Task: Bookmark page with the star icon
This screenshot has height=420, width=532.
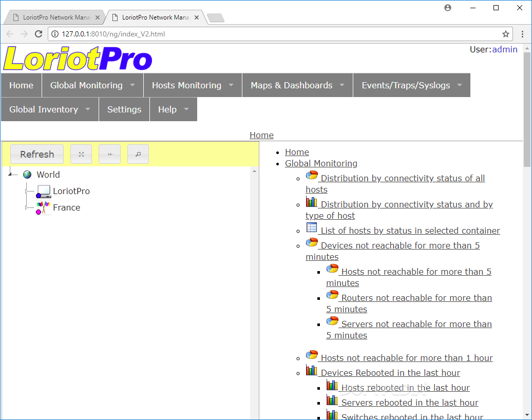Action: click(505, 34)
